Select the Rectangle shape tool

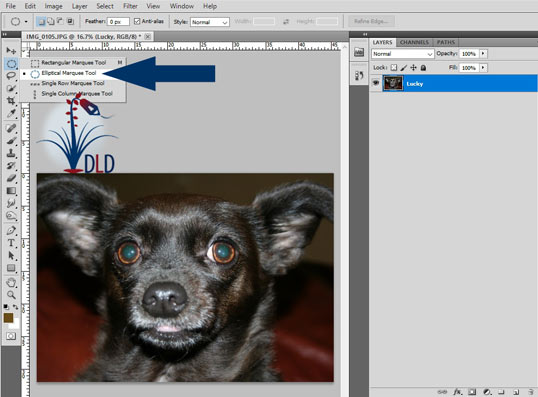click(x=11, y=268)
